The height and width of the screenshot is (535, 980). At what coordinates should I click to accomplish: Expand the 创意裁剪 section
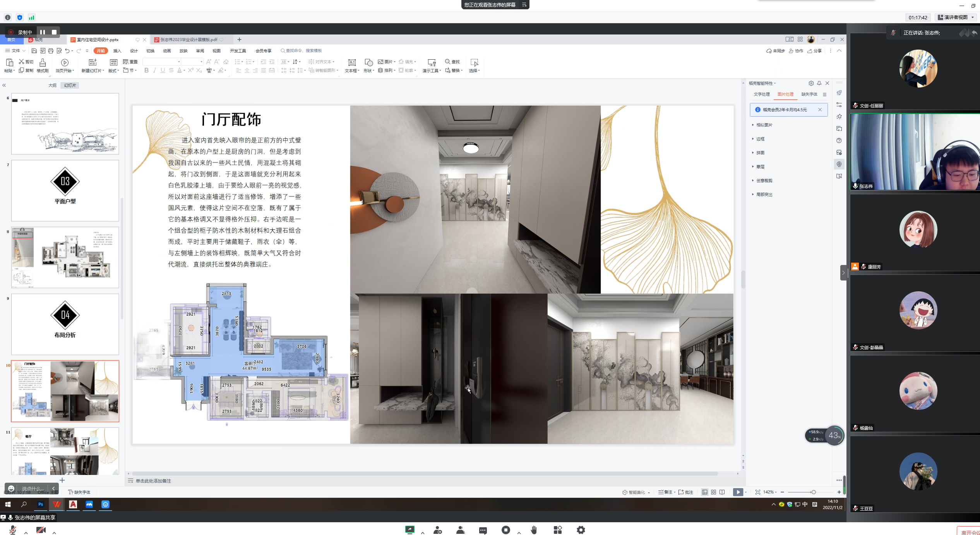point(764,181)
